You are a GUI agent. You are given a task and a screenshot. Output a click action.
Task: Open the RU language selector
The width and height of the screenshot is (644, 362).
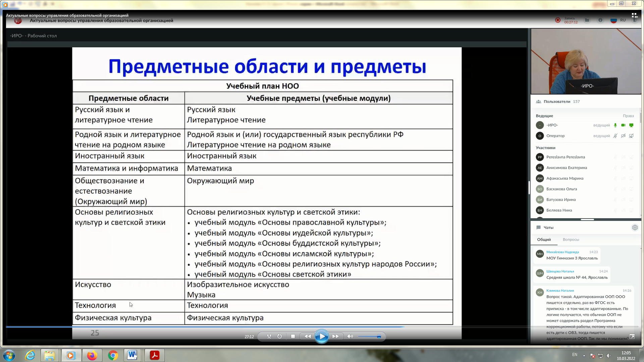click(x=618, y=20)
